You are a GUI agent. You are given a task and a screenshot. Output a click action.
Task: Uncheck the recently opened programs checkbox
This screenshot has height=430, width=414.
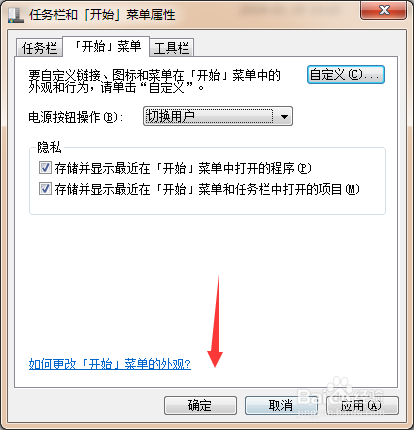coord(45,168)
